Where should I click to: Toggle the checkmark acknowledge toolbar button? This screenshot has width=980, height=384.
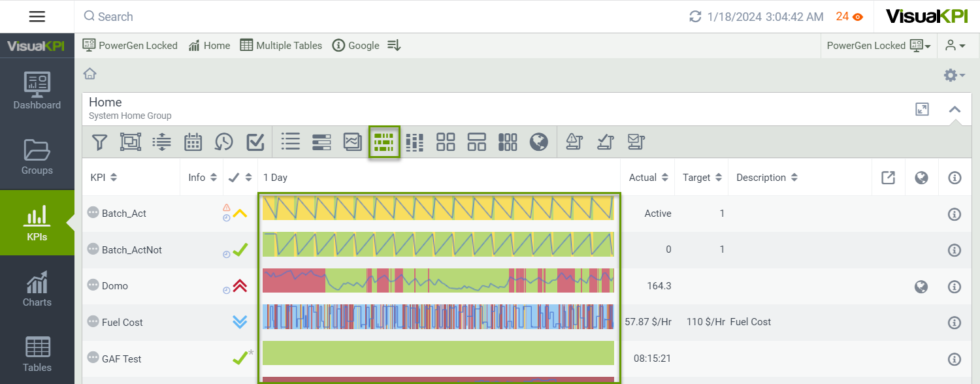click(255, 142)
